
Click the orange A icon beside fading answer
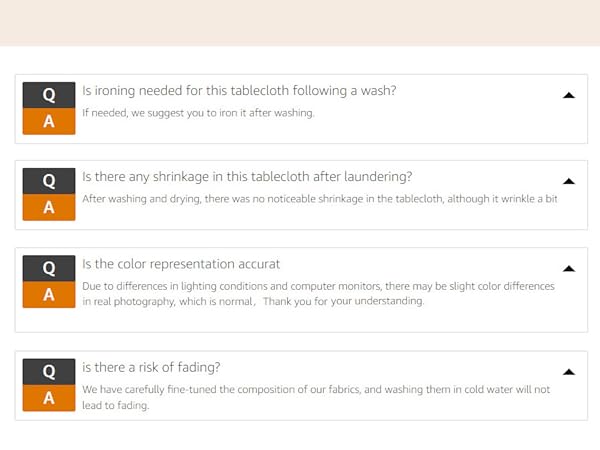click(49, 398)
